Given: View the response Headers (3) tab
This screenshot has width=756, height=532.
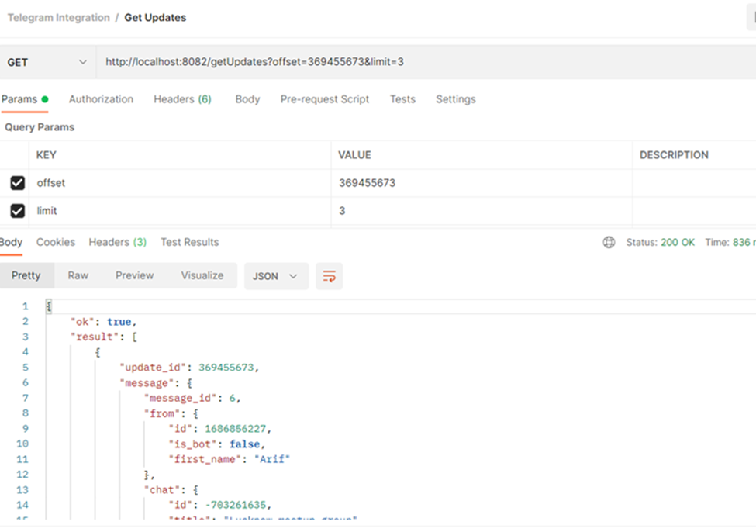Looking at the screenshot, I should pyautogui.click(x=117, y=242).
